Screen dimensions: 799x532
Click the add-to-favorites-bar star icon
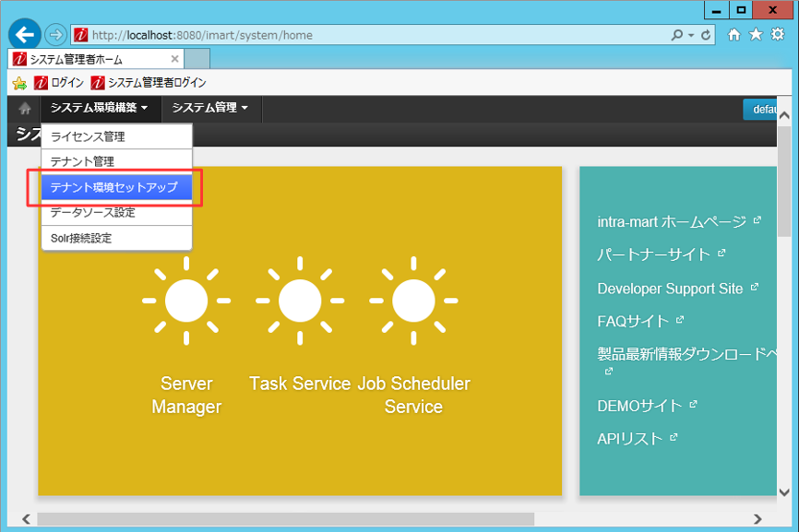coord(19,83)
